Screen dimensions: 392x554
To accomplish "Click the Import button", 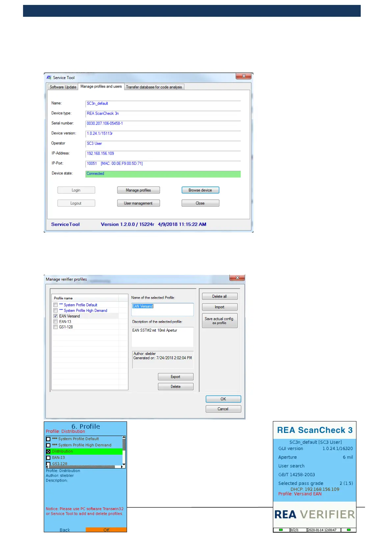I will 220,307.
